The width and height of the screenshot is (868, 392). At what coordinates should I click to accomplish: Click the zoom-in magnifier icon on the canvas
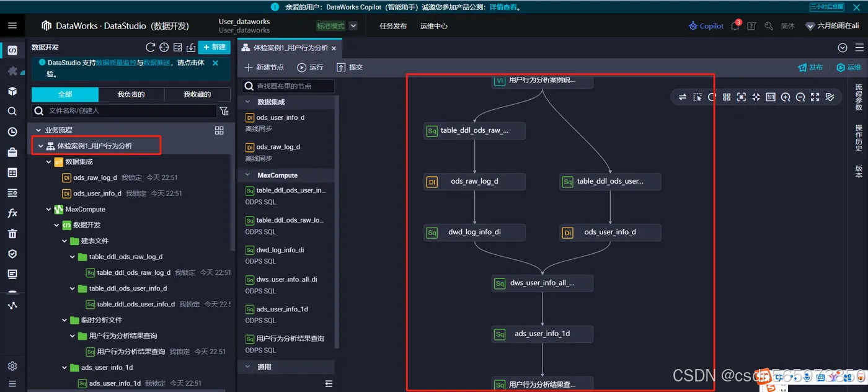[x=786, y=97]
